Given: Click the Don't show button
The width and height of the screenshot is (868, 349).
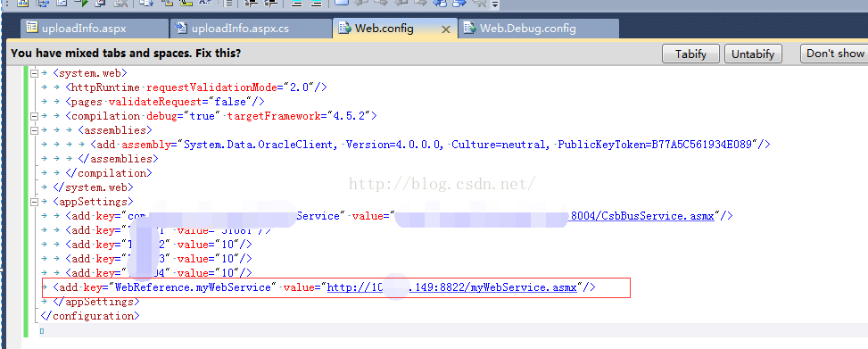Looking at the screenshot, I should point(835,54).
